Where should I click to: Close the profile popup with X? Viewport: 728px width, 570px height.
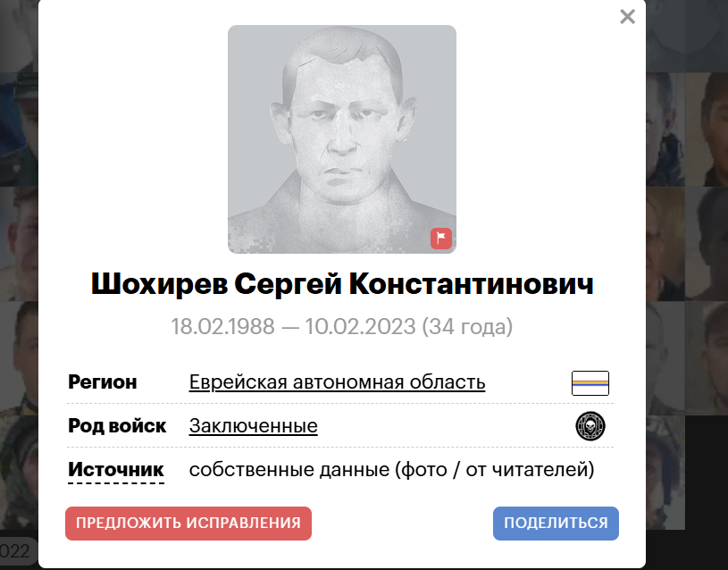(x=627, y=17)
